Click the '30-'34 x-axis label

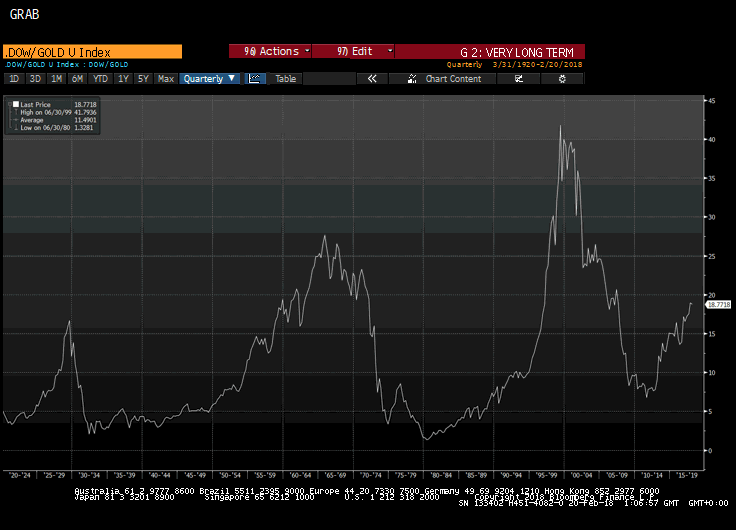[x=89, y=475]
